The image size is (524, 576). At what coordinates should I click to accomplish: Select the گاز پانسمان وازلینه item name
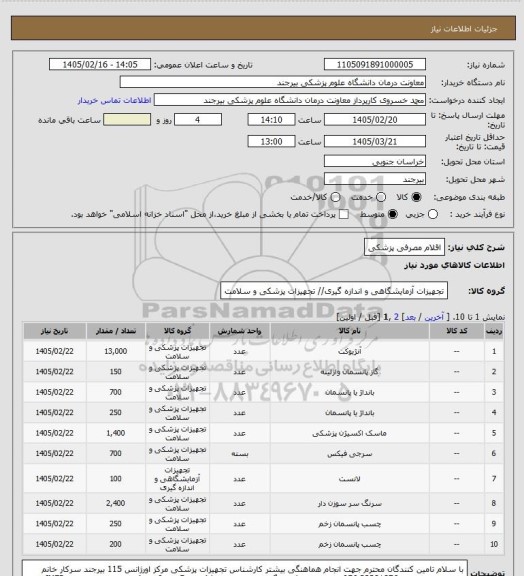tap(349, 372)
